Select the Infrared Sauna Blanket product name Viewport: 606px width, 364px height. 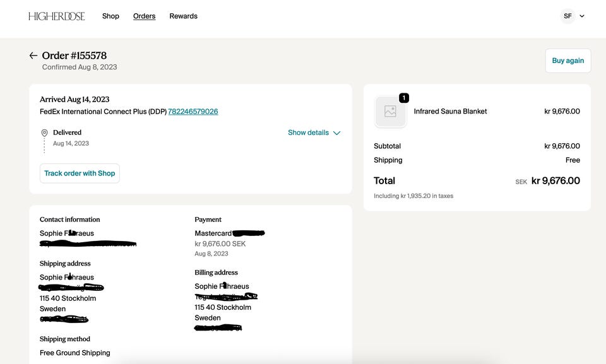pos(450,112)
